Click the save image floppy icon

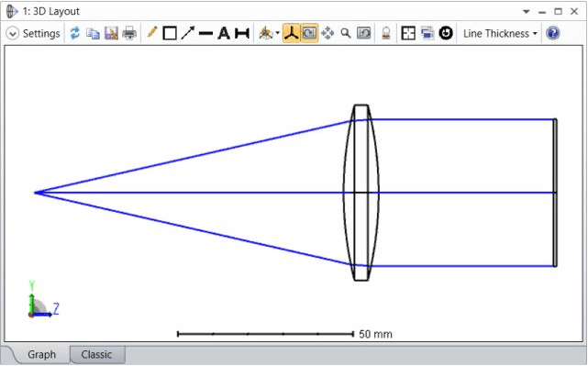coord(111,33)
